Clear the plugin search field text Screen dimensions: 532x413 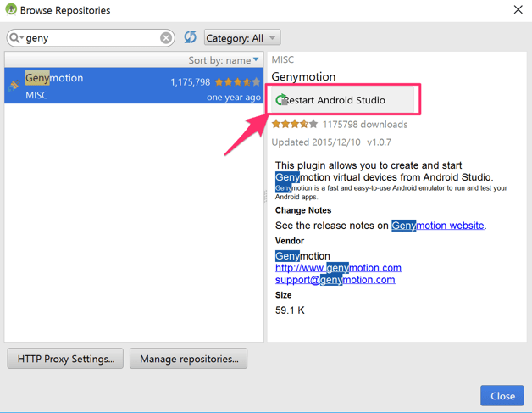165,37
